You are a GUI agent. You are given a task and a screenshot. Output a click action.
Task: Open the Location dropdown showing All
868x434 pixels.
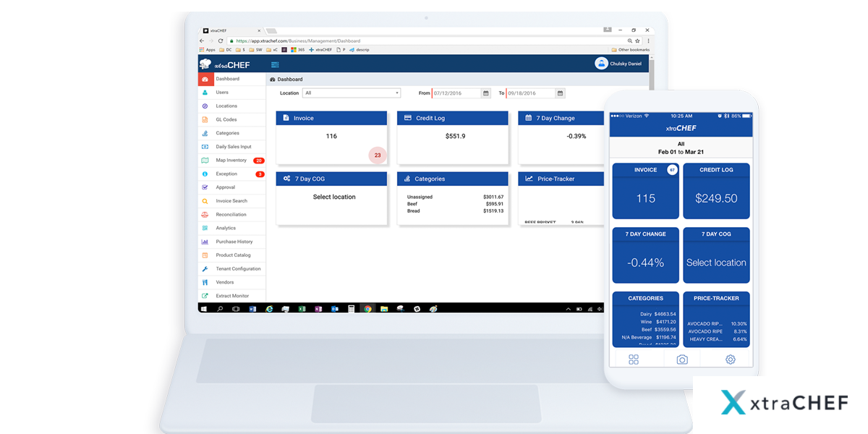(352, 93)
